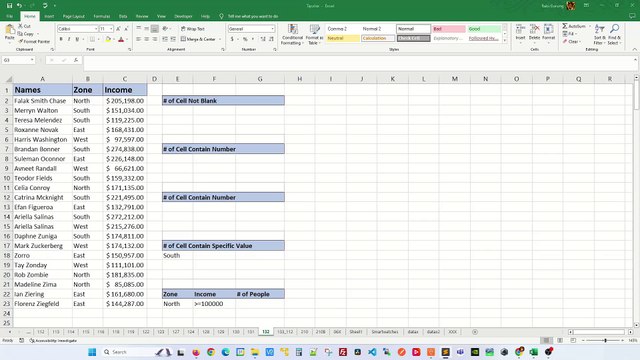
Task: Click the Insert Function fx icon
Action: 76,60
